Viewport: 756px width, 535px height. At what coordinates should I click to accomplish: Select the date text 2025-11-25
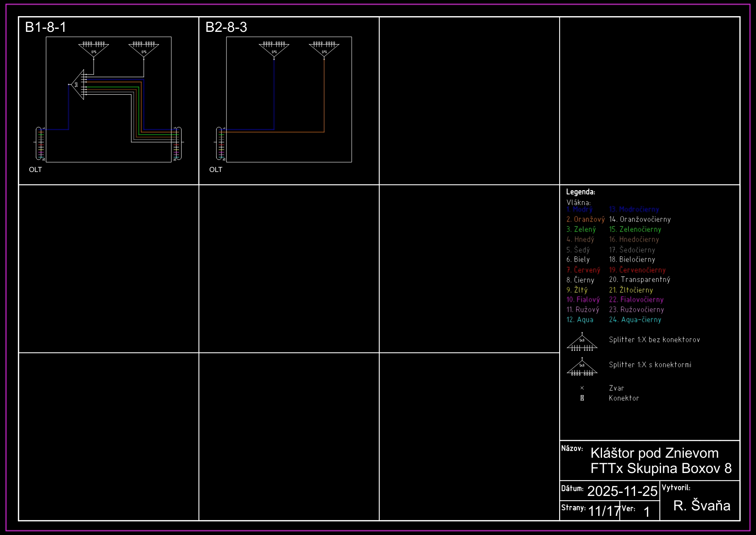click(622, 491)
